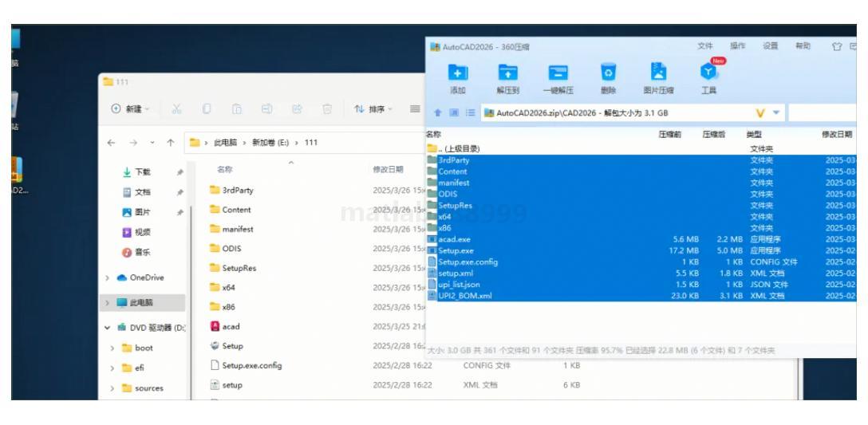
Task: Sort archive list by 类型 column
Action: tap(754, 135)
